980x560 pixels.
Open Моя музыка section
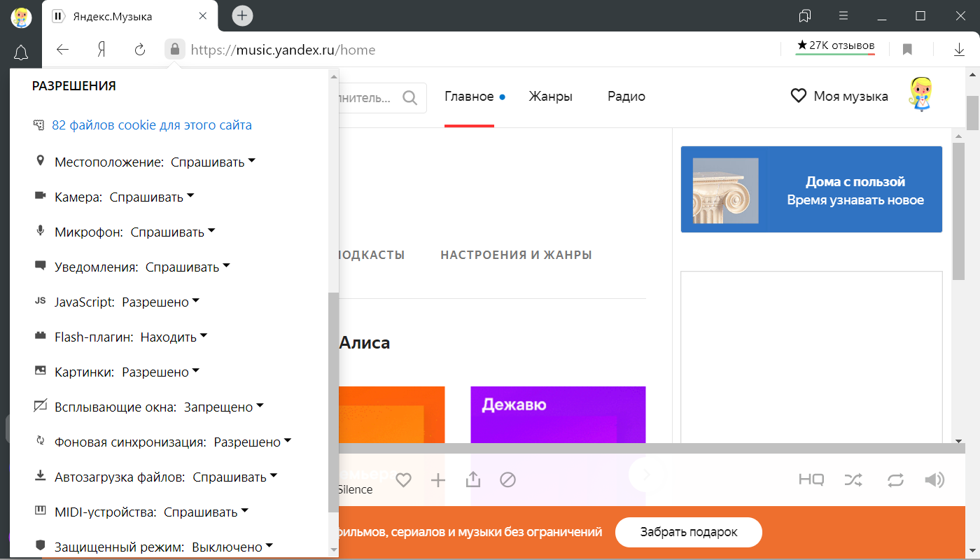coord(839,96)
